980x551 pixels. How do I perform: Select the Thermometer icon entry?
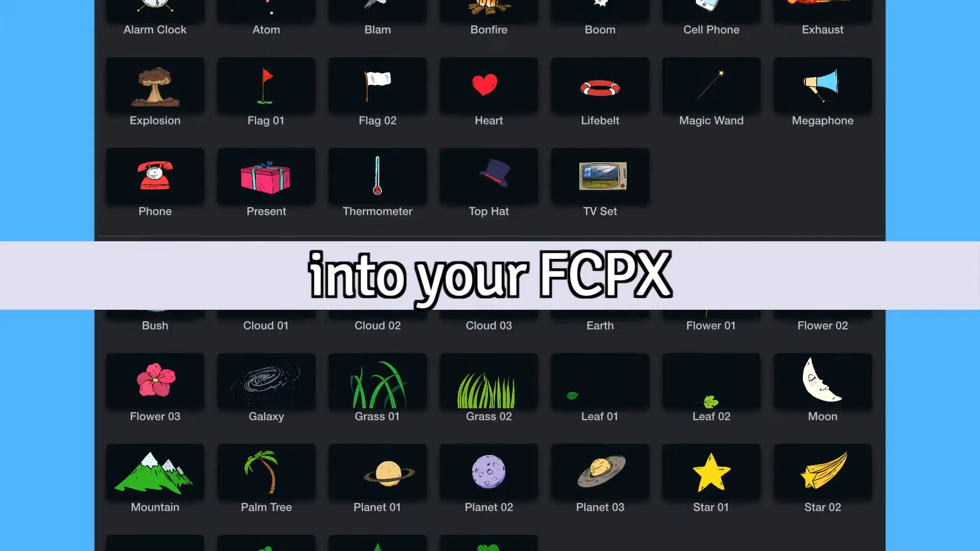tap(378, 182)
